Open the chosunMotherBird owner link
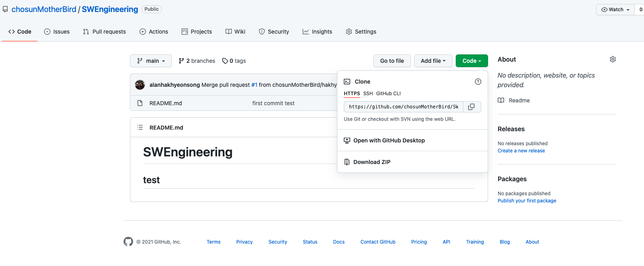Image resolution: width=644 pixels, height=266 pixels. click(44, 9)
